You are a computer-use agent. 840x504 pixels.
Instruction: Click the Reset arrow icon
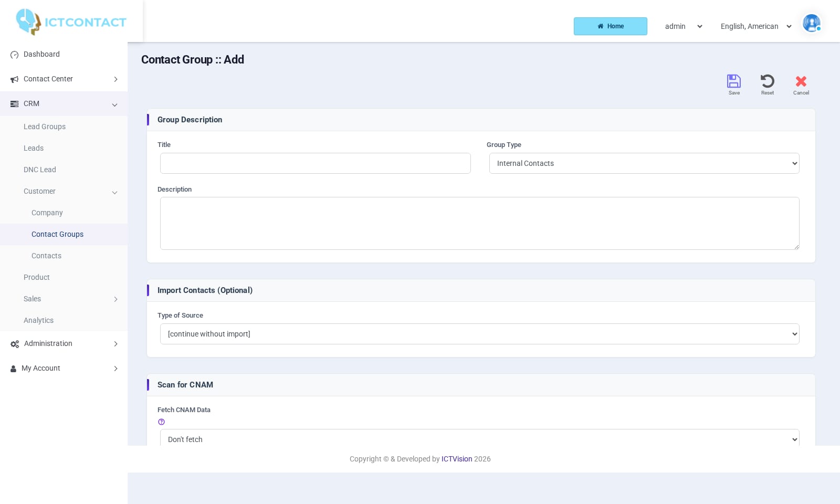[768, 81]
